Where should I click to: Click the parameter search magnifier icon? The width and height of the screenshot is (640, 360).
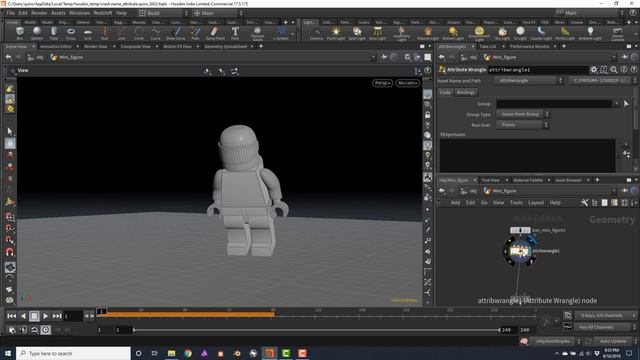click(x=614, y=70)
